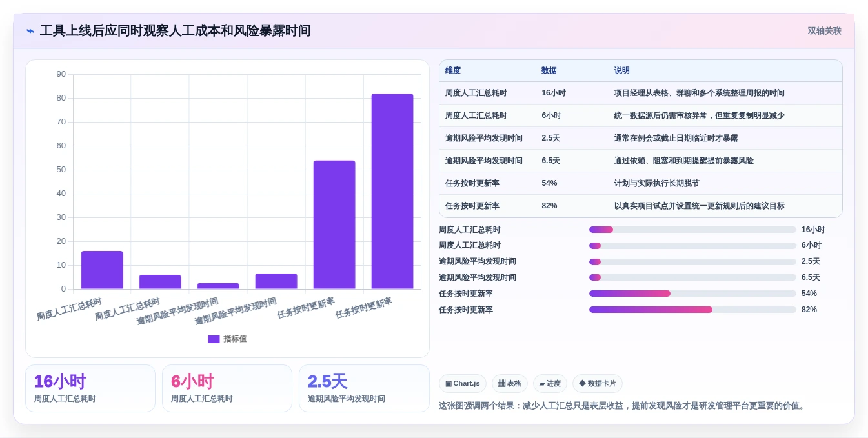Select the summary sentence beginning 这张图强调两个结果
The height and width of the screenshot is (438, 868).
click(623, 406)
